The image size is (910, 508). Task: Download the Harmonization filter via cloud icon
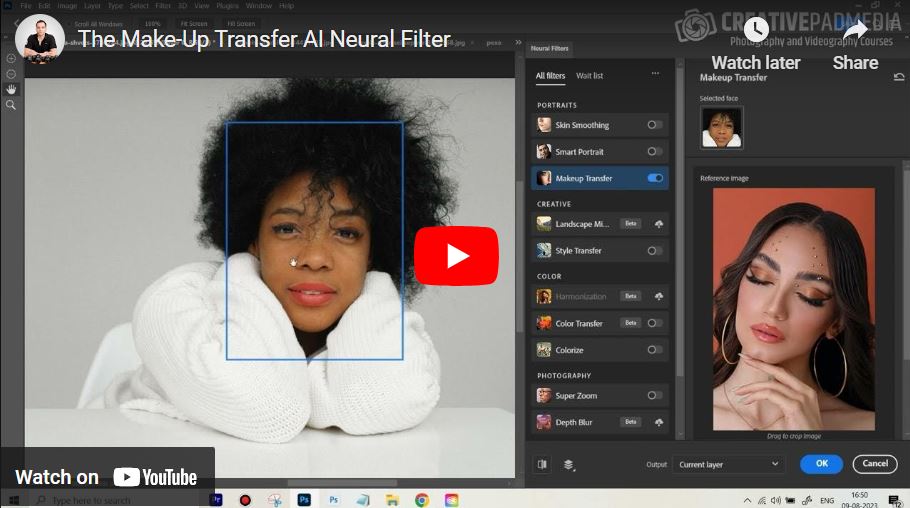click(x=659, y=297)
